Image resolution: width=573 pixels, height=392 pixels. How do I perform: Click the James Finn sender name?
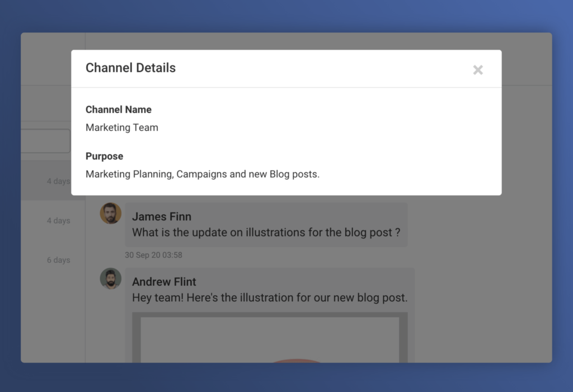162,216
